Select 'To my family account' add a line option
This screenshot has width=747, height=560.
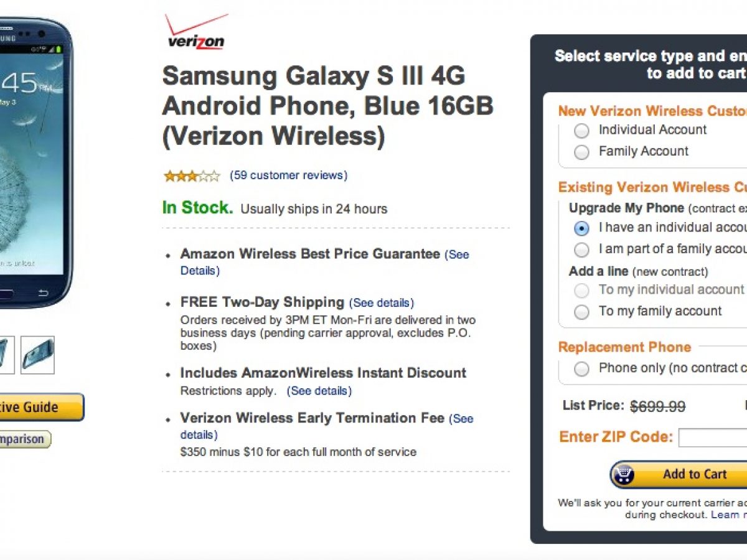point(581,312)
